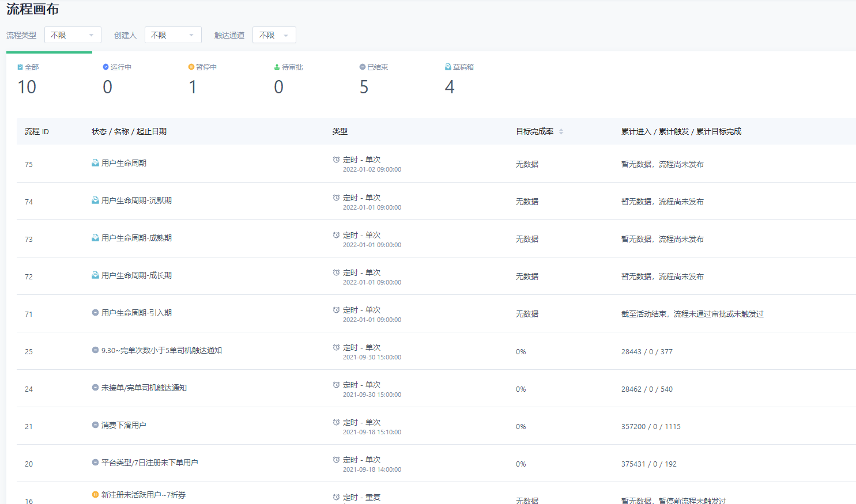Click the 用户生命周期-成长期 flow name
The image size is (856, 504).
tap(137, 275)
